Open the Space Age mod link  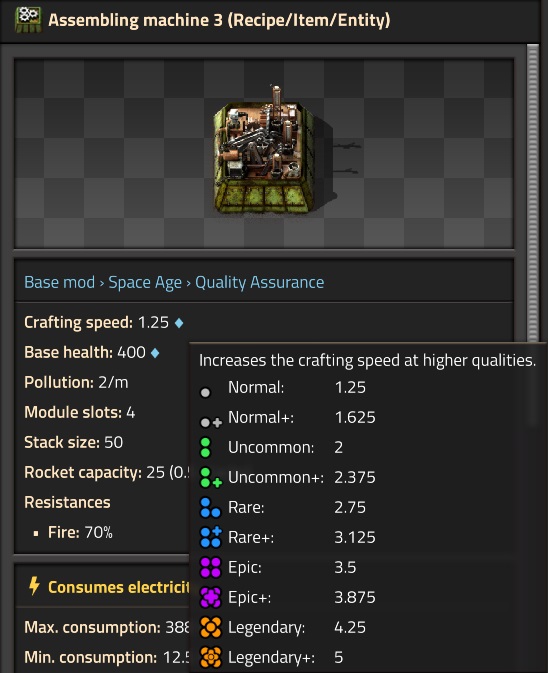point(145,282)
